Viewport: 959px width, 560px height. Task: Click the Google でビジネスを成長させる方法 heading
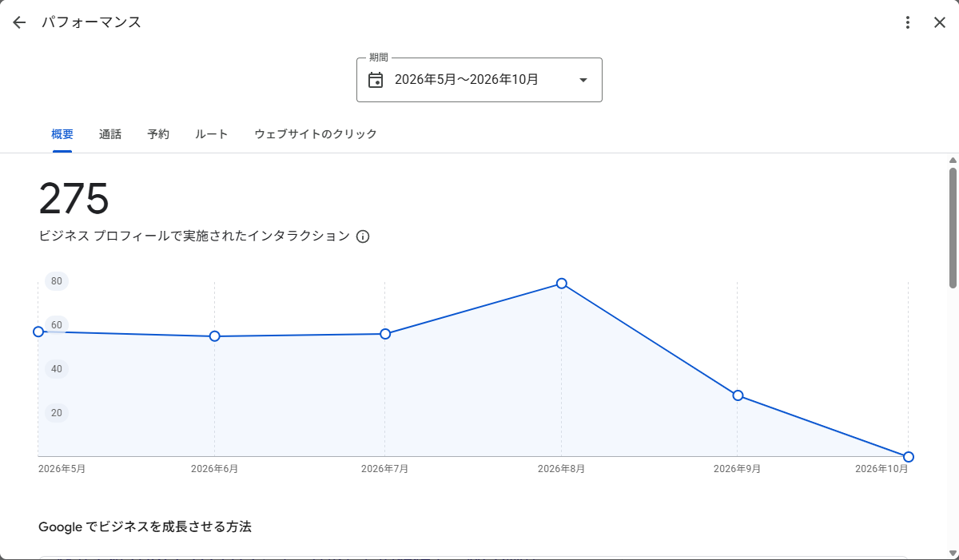pos(145,527)
